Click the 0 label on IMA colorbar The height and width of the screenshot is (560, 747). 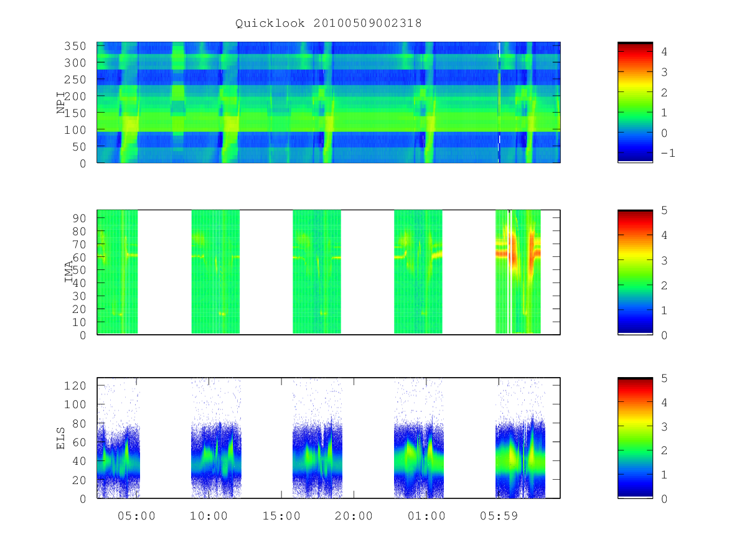coord(664,335)
